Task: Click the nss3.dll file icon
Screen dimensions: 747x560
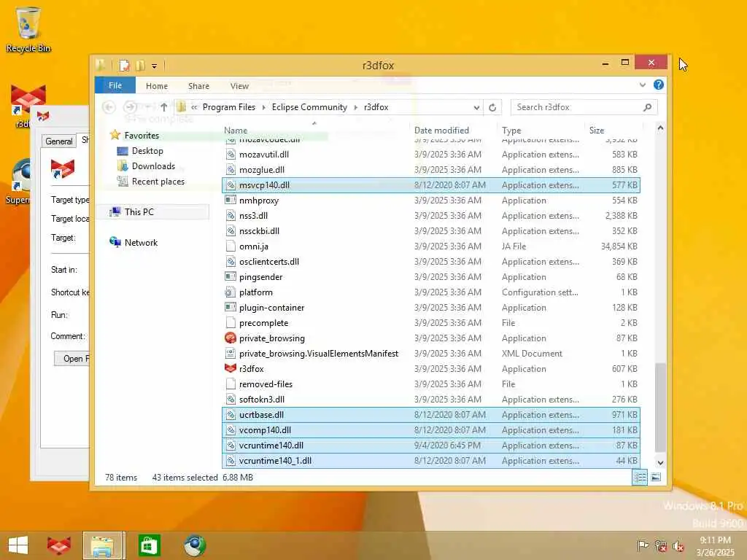Action: (x=230, y=216)
